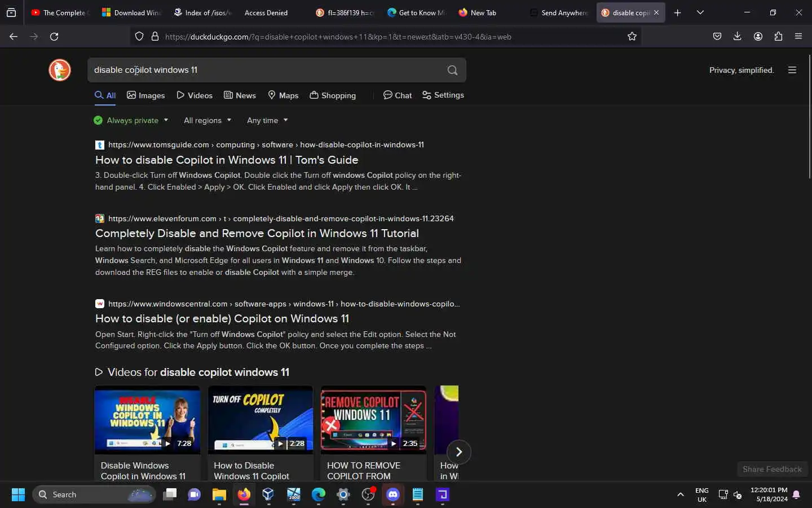
Task: Expand the All regions dropdown
Action: pos(208,120)
